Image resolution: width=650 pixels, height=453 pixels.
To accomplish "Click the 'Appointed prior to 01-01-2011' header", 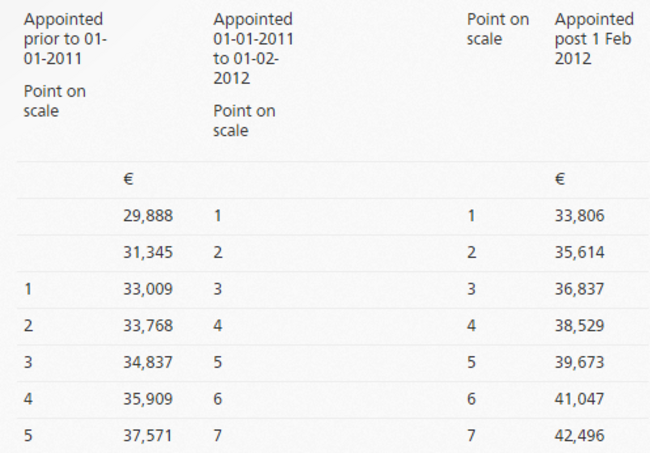I will point(63,38).
